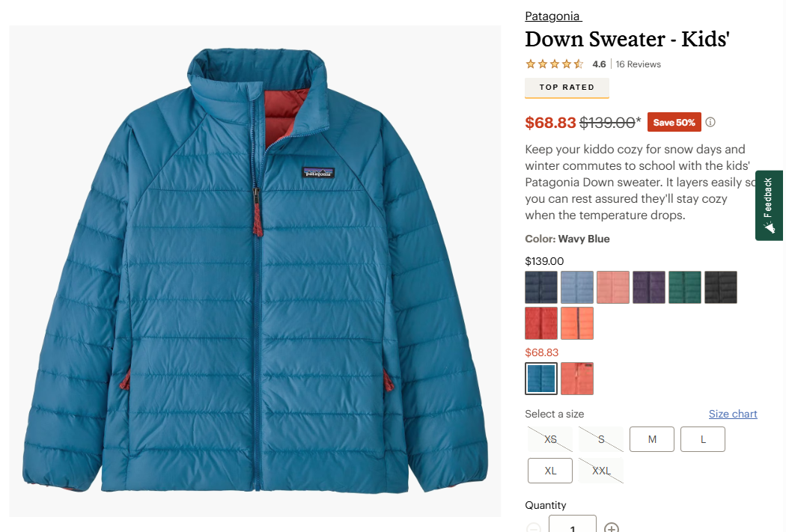This screenshot has height=532, width=786.
Task: Open the 16 Reviews link
Action: click(x=639, y=64)
